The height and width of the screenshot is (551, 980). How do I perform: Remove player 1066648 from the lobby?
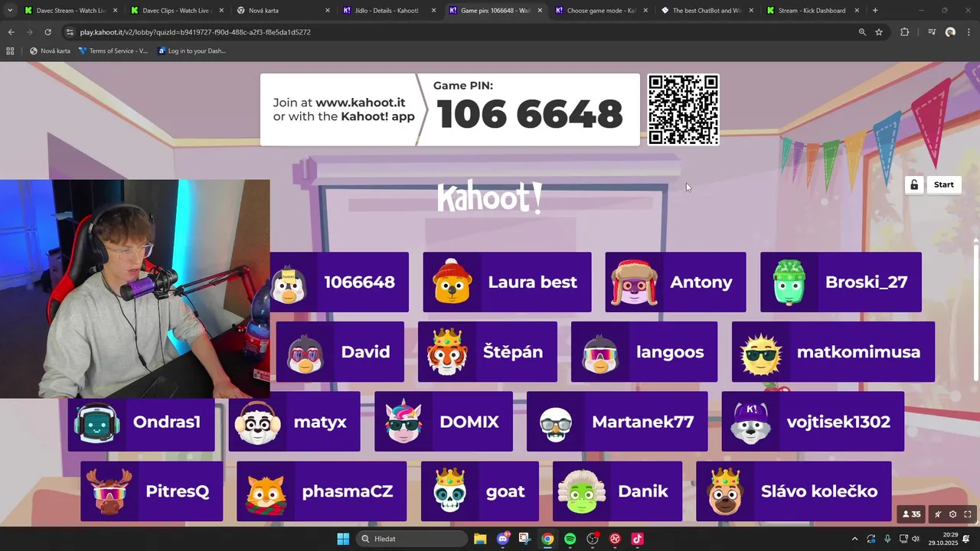(339, 282)
